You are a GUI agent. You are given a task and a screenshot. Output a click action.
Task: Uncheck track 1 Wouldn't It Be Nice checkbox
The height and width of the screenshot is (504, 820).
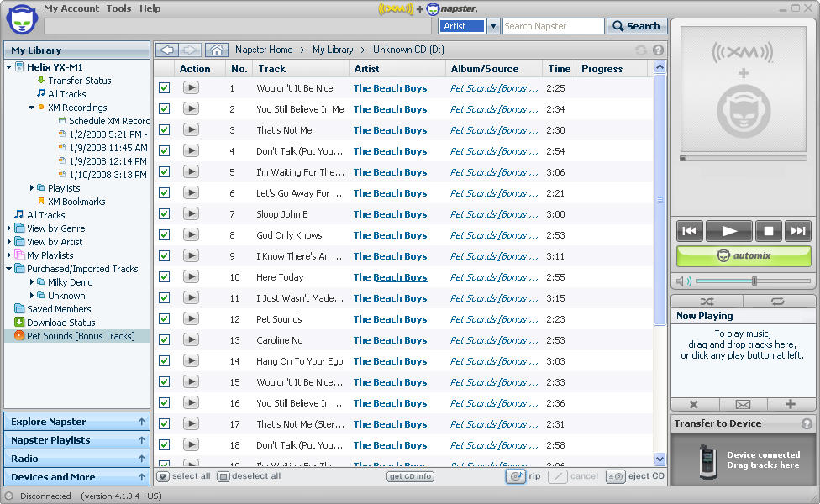coord(164,88)
